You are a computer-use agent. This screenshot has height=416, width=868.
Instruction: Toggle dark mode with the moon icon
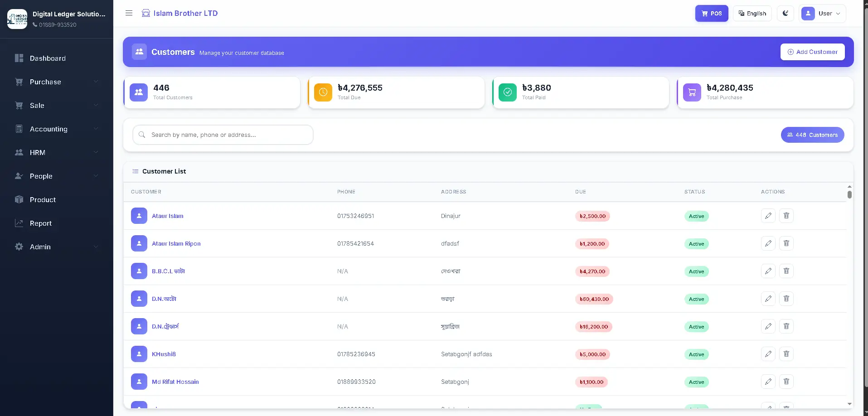pyautogui.click(x=785, y=14)
